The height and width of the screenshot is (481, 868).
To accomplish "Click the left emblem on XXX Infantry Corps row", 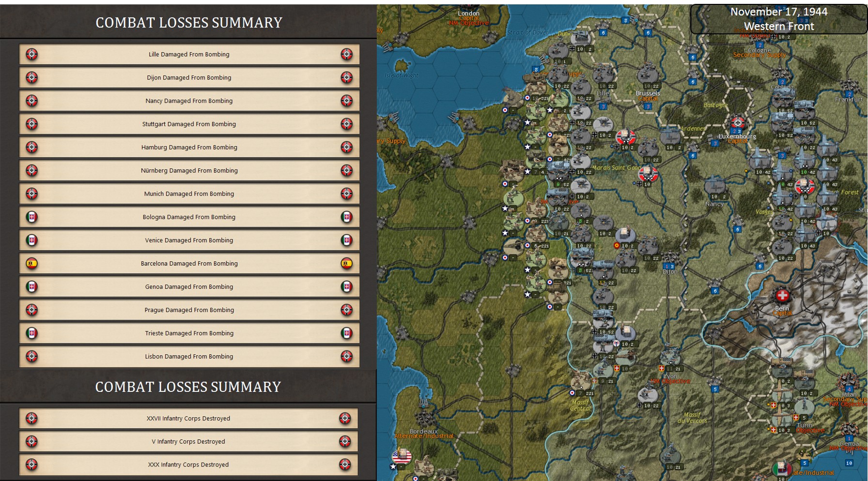I will pos(31,465).
